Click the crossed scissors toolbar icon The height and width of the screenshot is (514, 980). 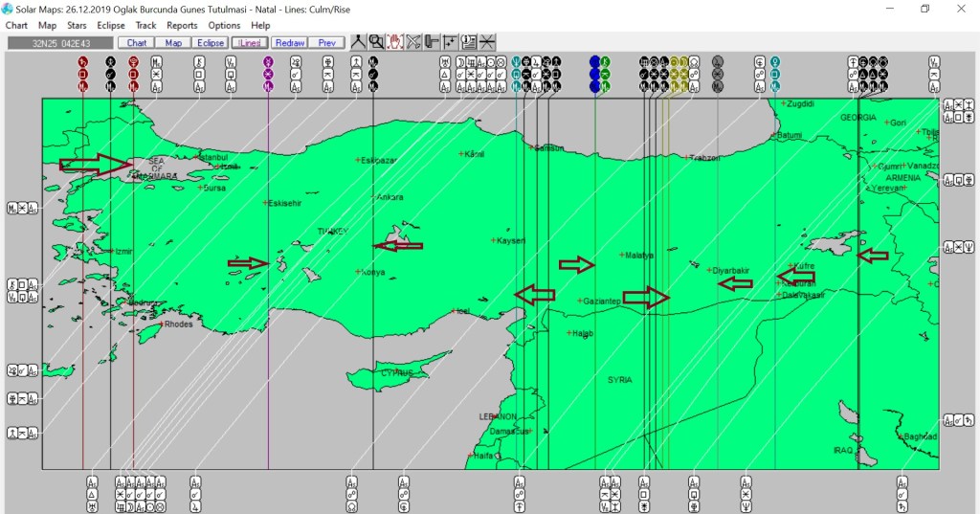413,42
